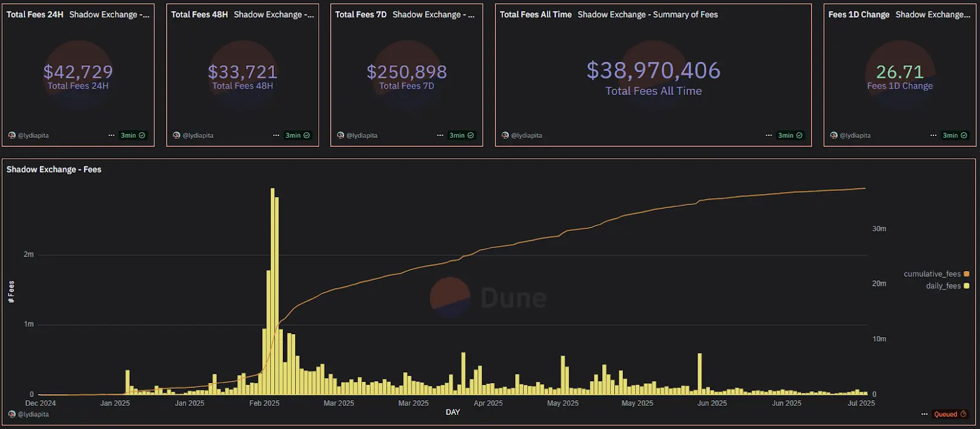Open 'Shadow Exchange - Summary of Fees' query link
The width and height of the screenshot is (980, 429).
(x=648, y=14)
